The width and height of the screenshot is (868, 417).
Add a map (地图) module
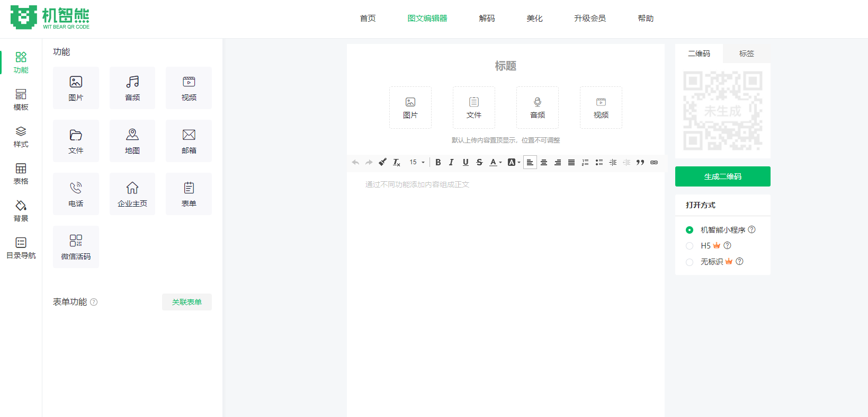[x=132, y=141]
